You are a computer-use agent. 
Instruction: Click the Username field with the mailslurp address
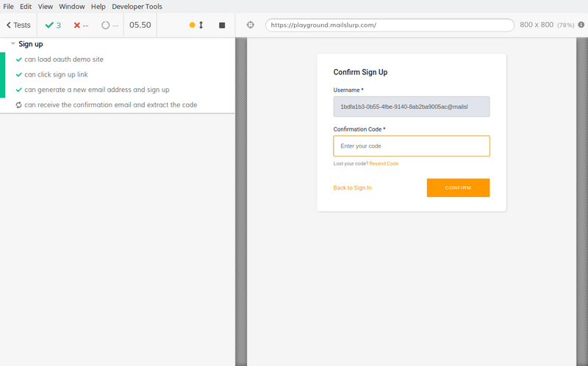412,107
